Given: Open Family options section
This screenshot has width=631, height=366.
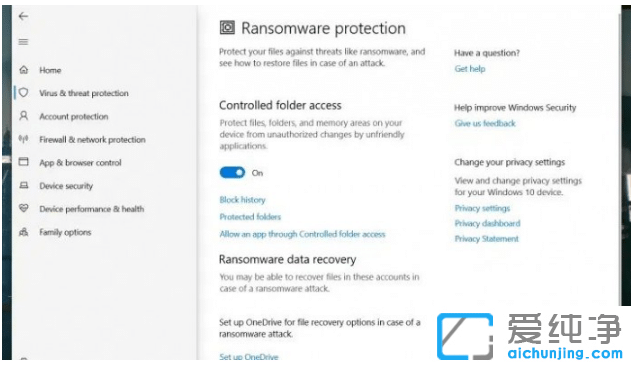Looking at the screenshot, I should tap(65, 232).
